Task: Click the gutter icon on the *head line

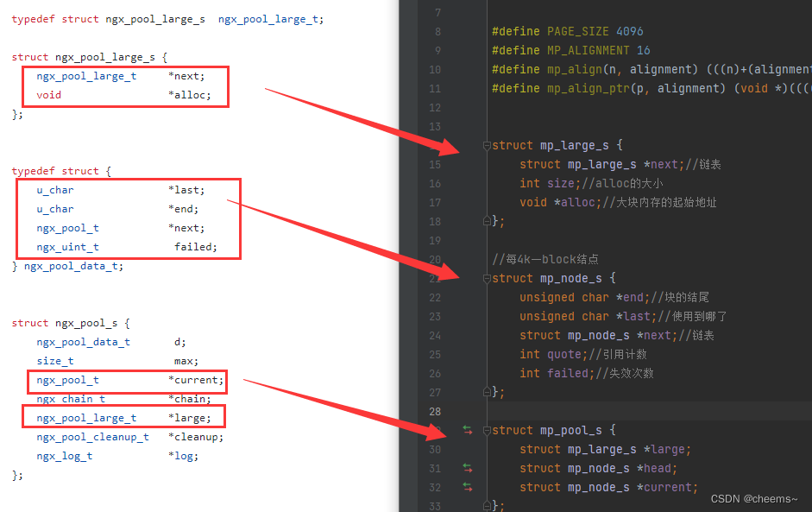Action: tap(468, 469)
